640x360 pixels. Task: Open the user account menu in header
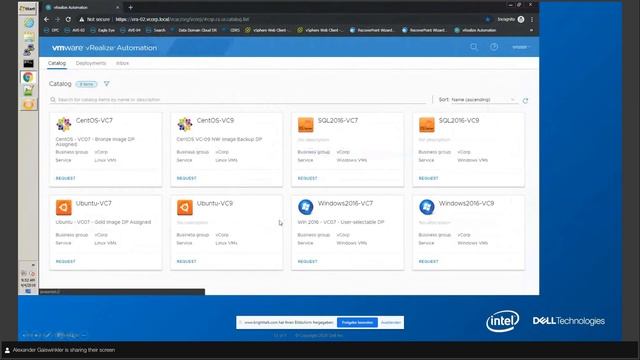point(521,47)
